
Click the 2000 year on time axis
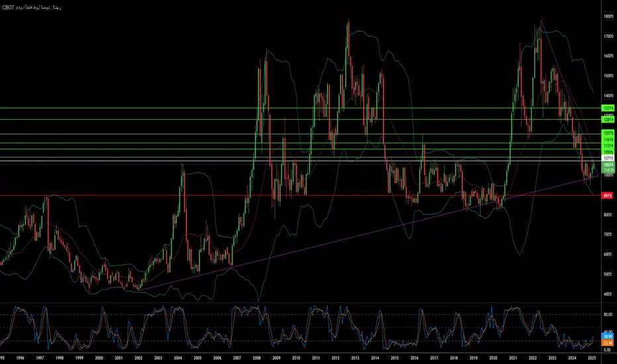(99, 358)
